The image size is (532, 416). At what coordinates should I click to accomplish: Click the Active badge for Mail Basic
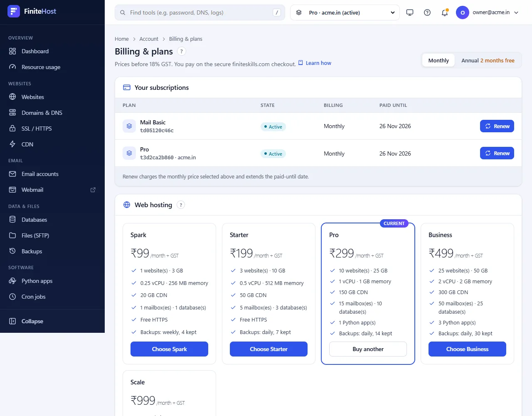273,127
